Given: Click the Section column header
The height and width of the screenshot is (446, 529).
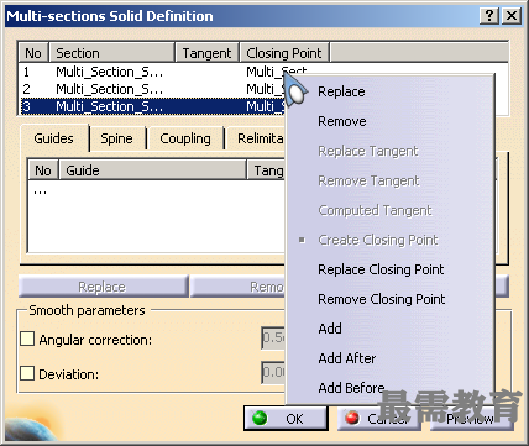Looking at the screenshot, I should [112, 53].
